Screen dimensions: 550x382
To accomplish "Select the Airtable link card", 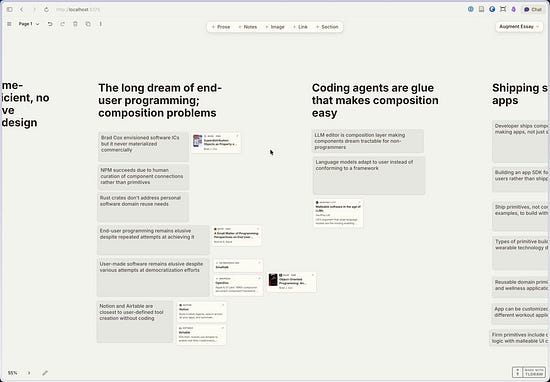I will pos(201,334).
